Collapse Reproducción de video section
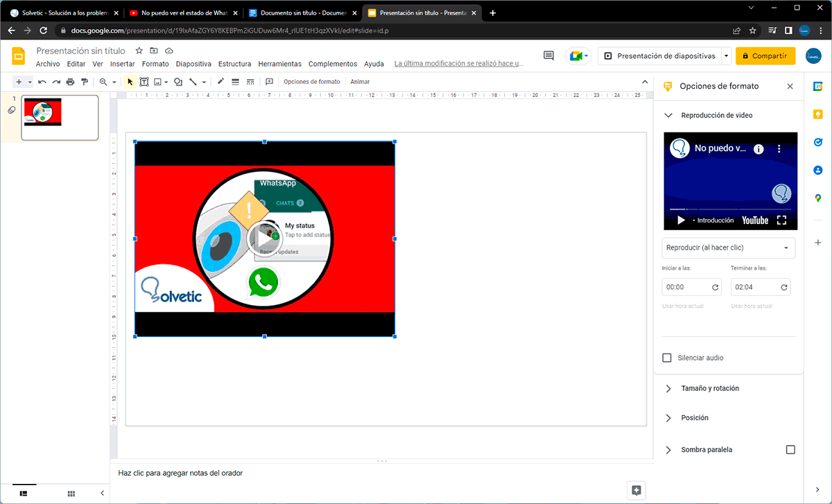The height and width of the screenshot is (504, 832). point(668,116)
